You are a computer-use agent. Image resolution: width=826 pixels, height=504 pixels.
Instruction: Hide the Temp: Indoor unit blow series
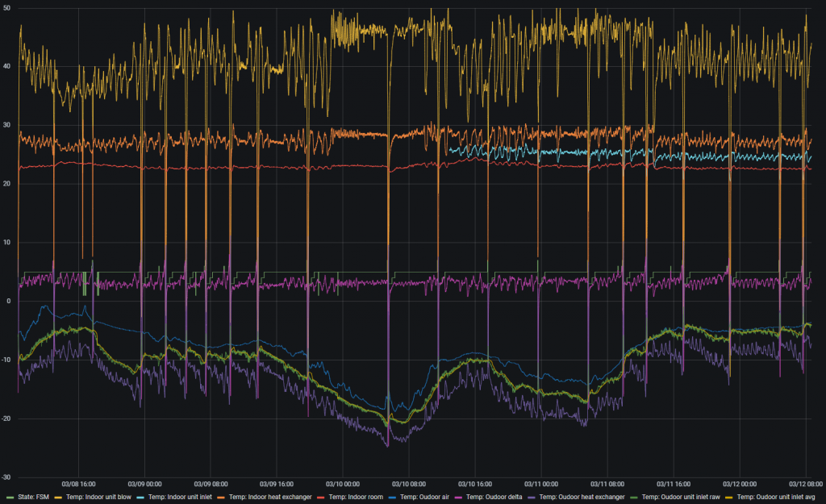pyautogui.click(x=97, y=497)
